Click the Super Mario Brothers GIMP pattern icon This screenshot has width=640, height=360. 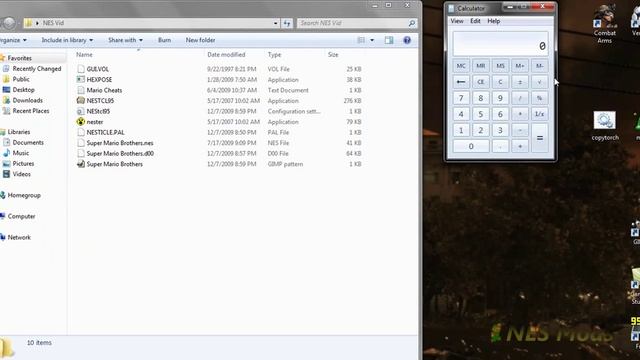tap(81, 164)
